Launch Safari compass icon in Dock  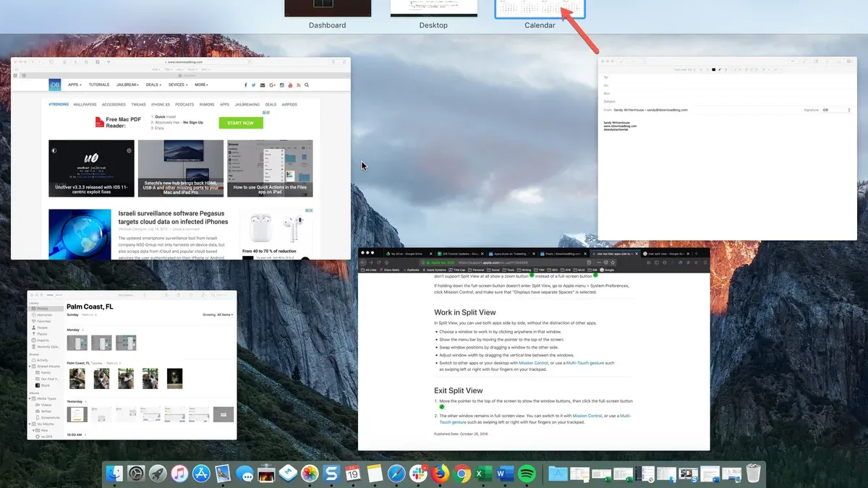[396, 474]
